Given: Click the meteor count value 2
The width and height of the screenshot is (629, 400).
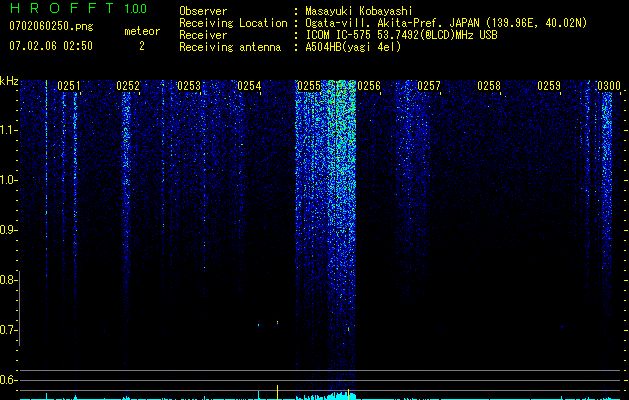Looking at the screenshot, I should 142,46.
